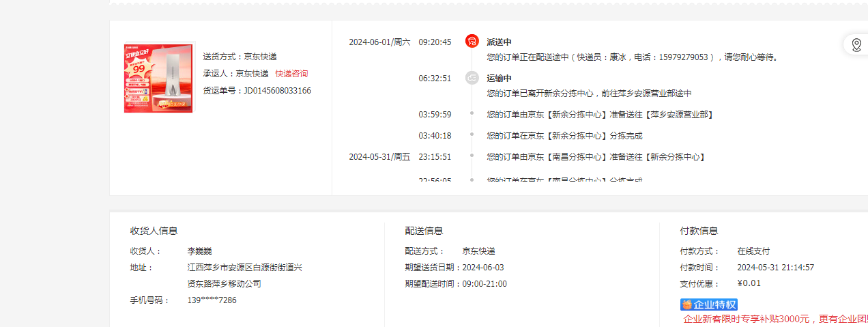Click the 派送中 status heading
The image size is (868, 327).
(499, 42)
